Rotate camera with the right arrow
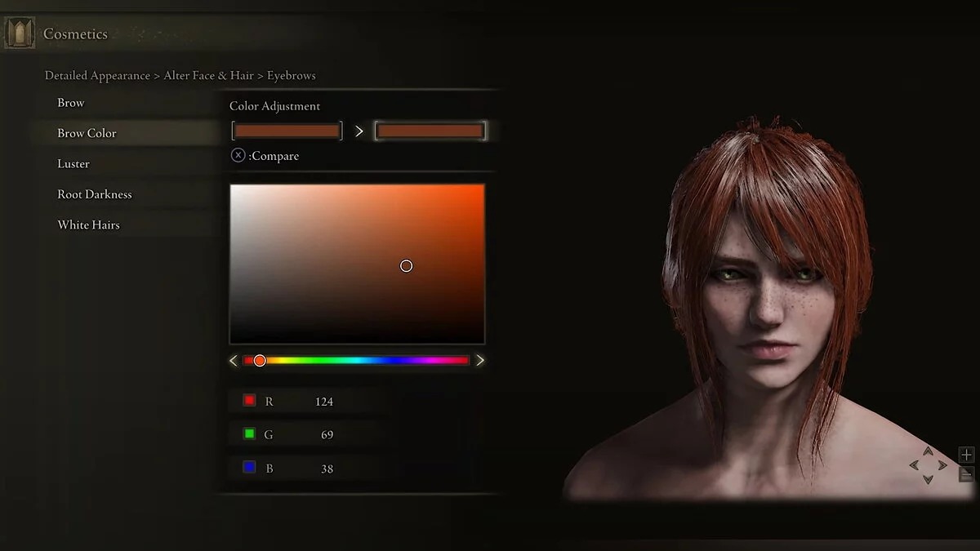Image resolution: width=980 pixels, height=551 pixels. pyautogui.click(x=942, y=465)
